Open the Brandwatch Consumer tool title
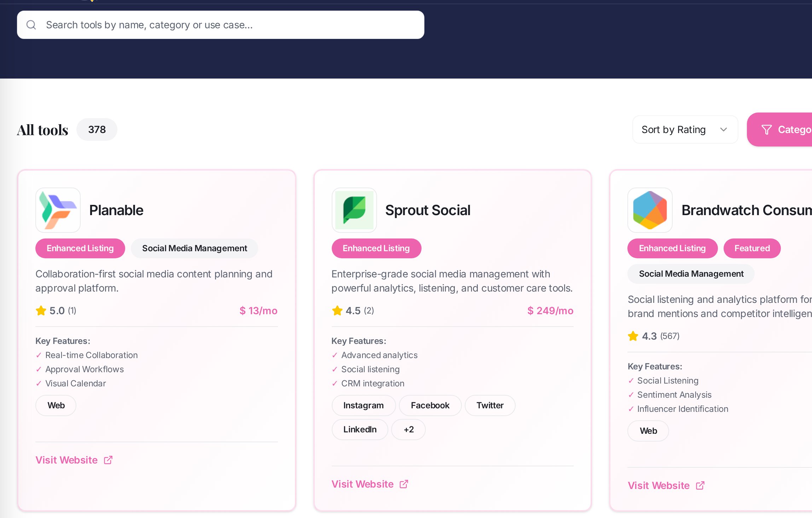This screenshot has height=518, width=812. [x=747, y=210]
